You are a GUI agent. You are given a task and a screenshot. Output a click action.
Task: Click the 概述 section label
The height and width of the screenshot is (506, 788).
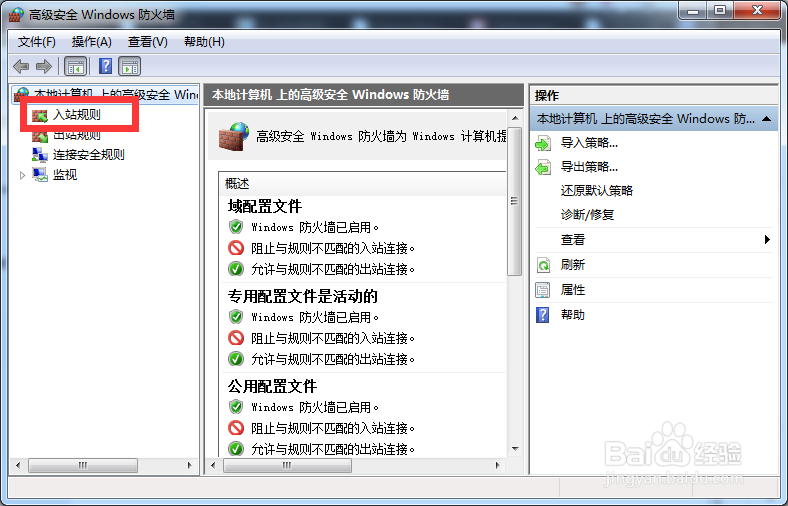pos(237,183)
